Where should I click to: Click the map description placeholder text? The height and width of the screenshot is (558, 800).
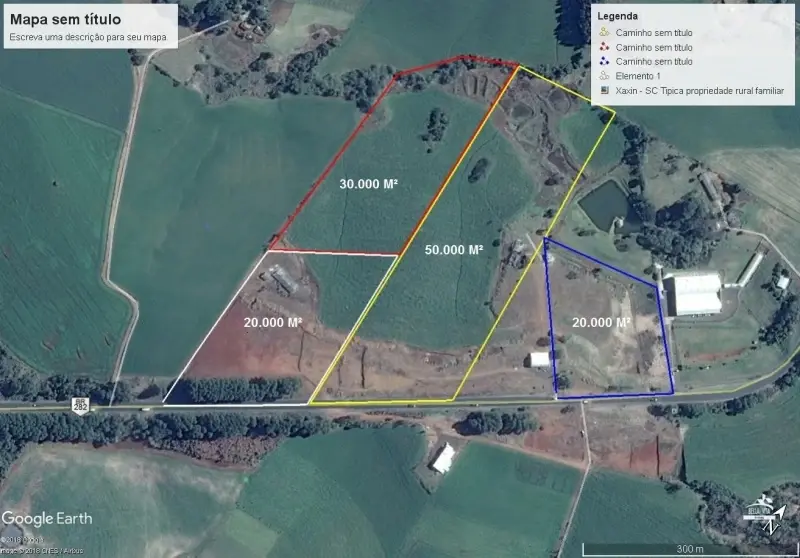pos(87,38)
